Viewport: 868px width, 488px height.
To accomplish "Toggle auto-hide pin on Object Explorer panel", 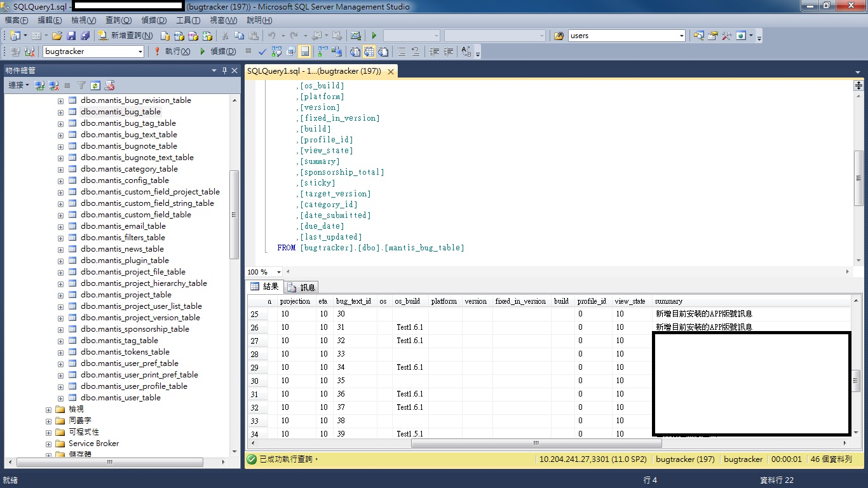I will (x=224, y=71).
